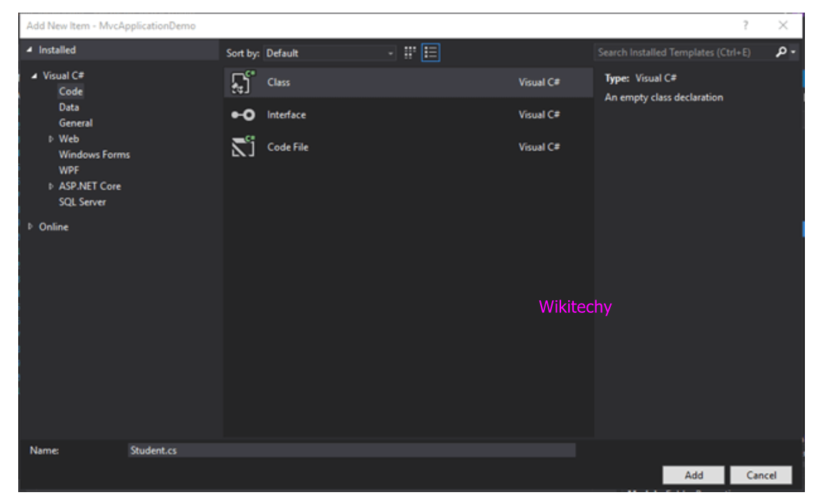Select the SQL Server category
Screen dimensions: 821x504
click(82, 202)
